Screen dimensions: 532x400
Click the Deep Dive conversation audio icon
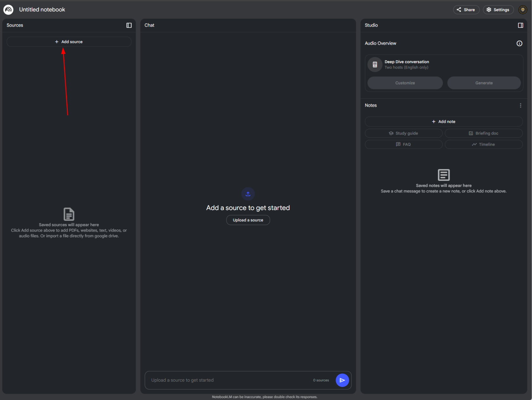tap(375, 65)
